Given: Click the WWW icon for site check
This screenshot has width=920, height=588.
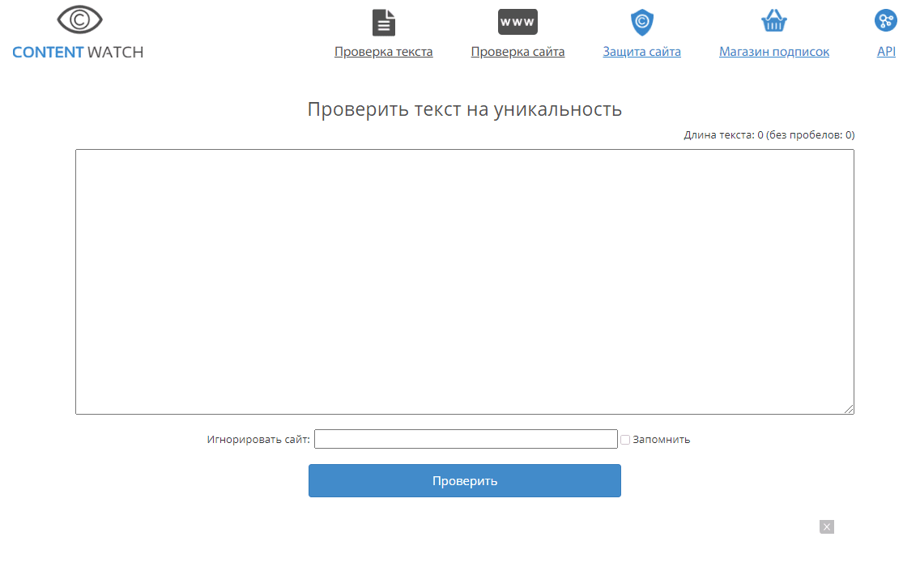Looking at the screenshot, I should point(517,22).
